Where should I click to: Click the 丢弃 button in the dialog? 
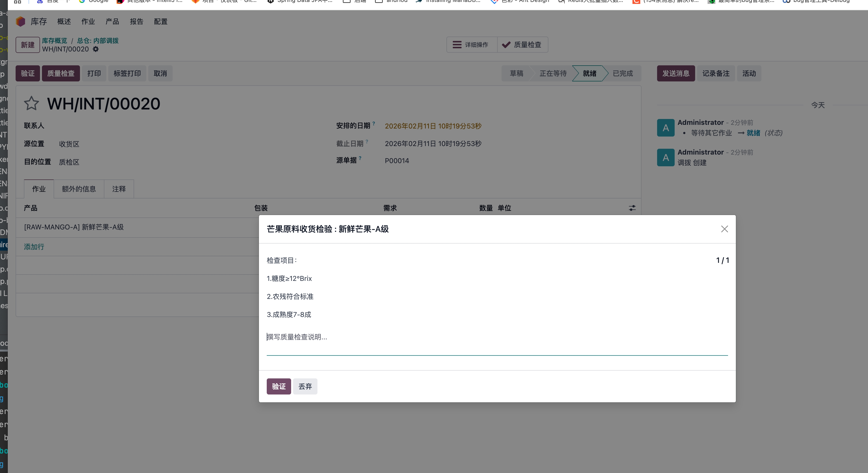click(x=305, y=386)
